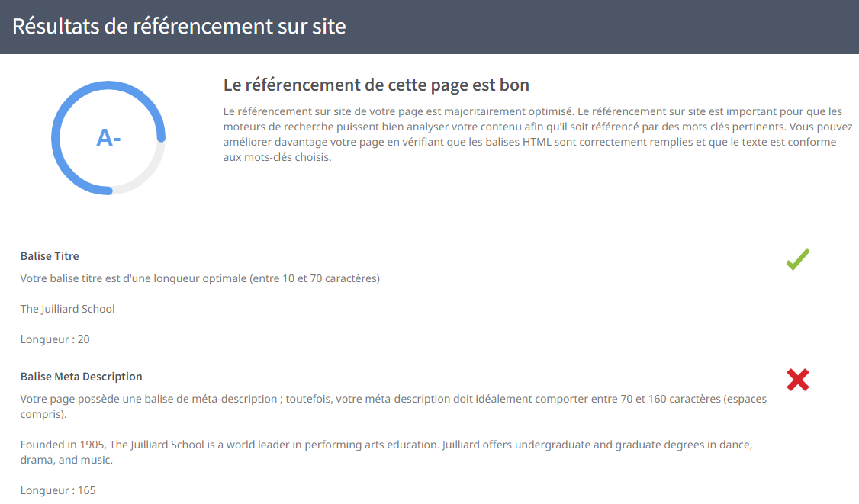Click the red X beside Balise Meta Description
The image size is (859, 504).
coord(797,380)
